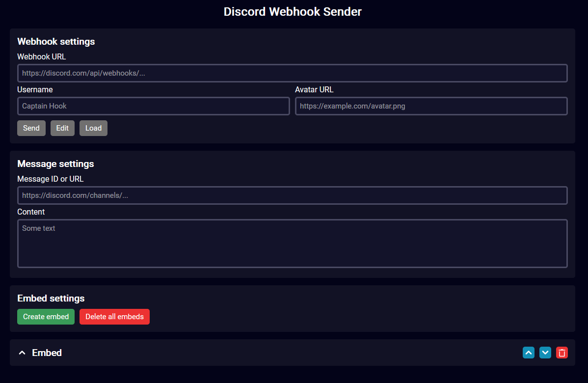This screenshot has height=383, width=588.
Task: Click the Message settings heading
Action: (x=55, y=164)
